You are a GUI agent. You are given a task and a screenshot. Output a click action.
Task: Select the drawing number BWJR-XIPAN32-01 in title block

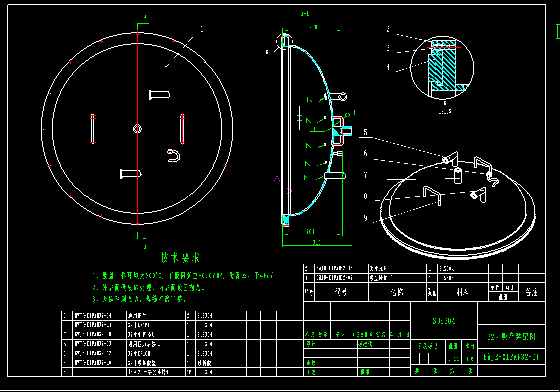click(x=511, y=357)
